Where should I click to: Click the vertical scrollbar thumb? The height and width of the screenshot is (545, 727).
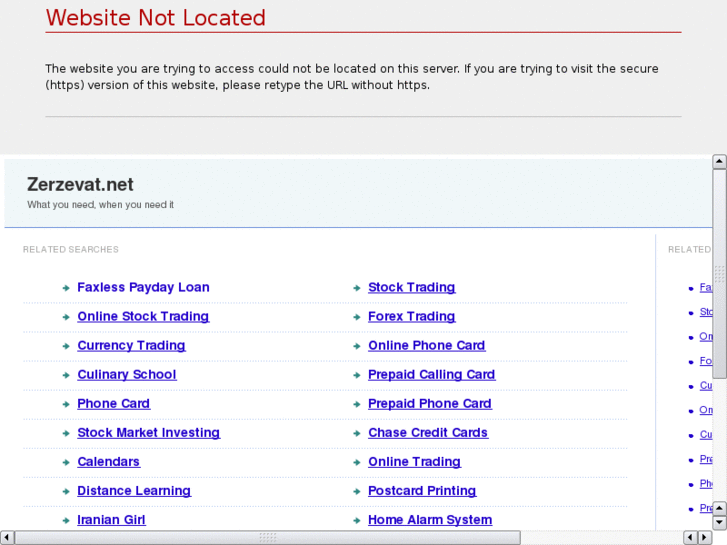click(719, 274)
